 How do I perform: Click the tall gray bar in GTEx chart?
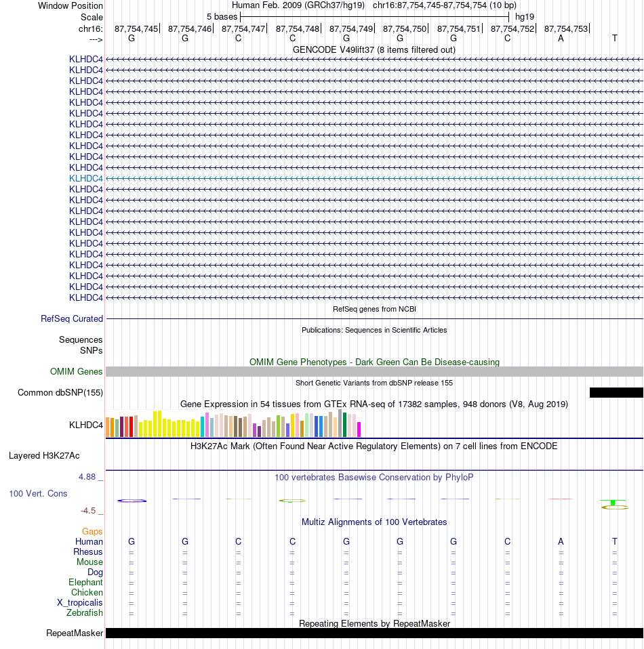coord(340,423)
